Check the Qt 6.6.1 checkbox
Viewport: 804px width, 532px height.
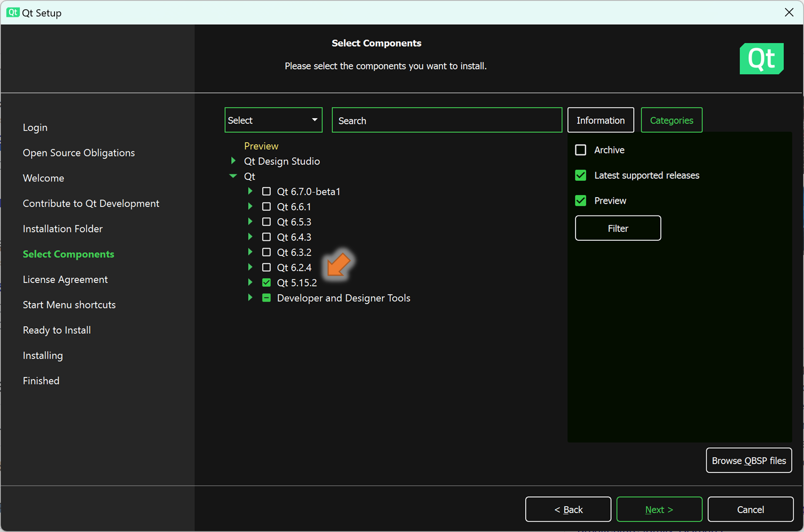click(266, 206)
